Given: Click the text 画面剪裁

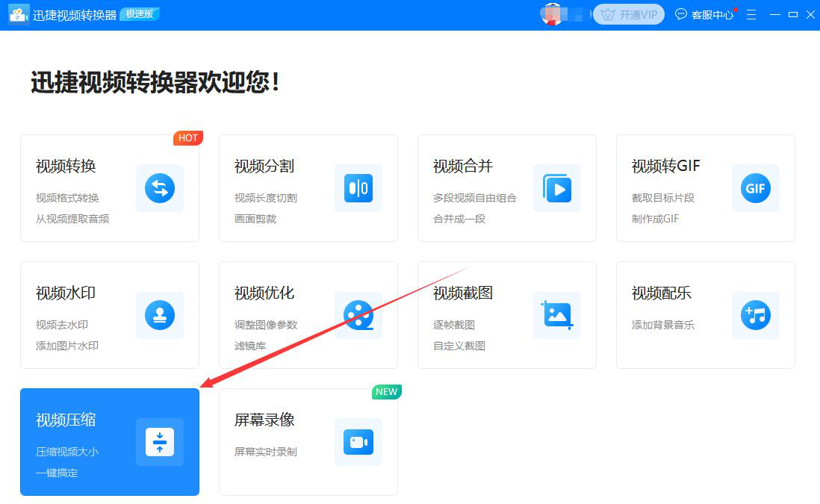Looking at the screenshot, I should click(255, 219).
